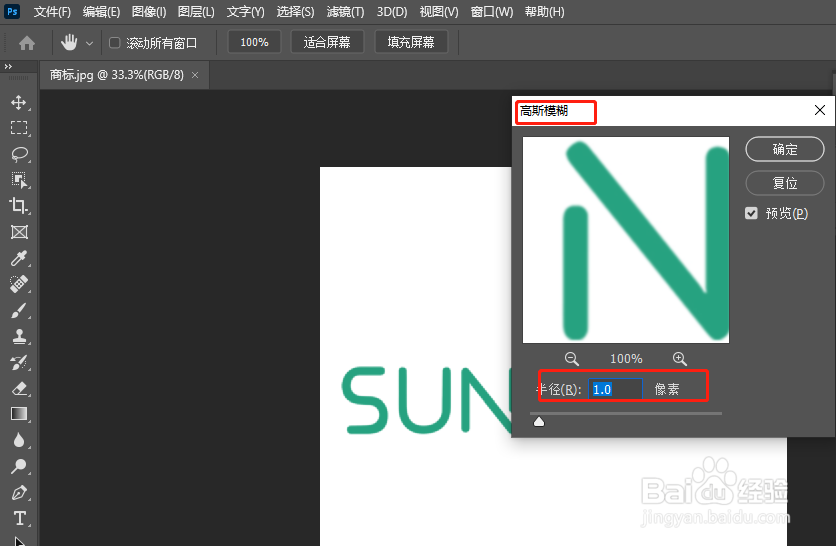836x546 pixels.
Task: Select the Crop tool
Action: point(19,206)
